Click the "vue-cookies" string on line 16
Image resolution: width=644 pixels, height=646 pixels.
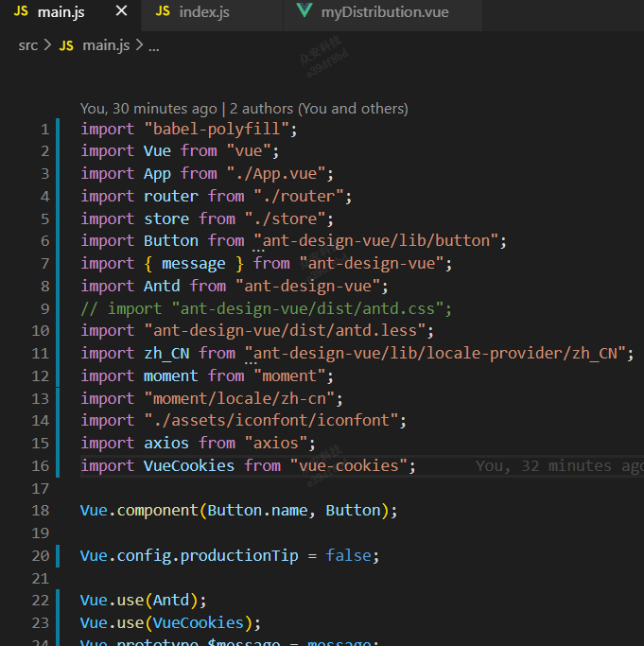coord(349,465)
